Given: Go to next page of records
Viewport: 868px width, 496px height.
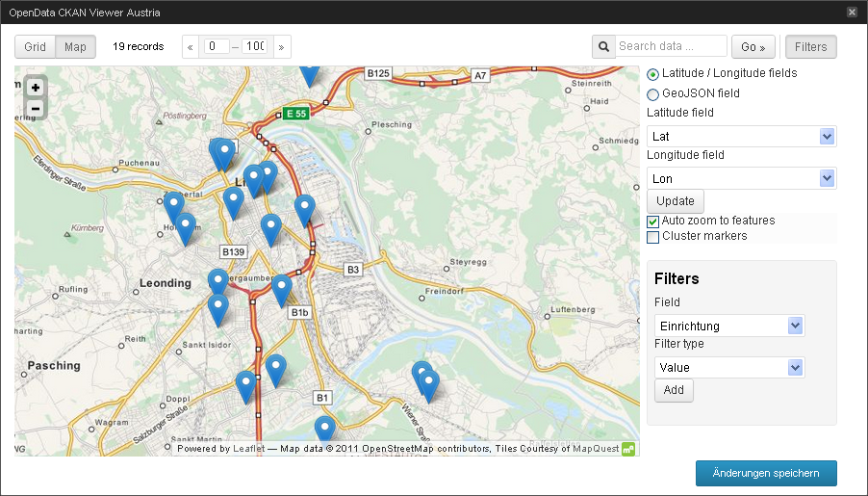Looking at the screenshot, I should (x=281, y=47).
